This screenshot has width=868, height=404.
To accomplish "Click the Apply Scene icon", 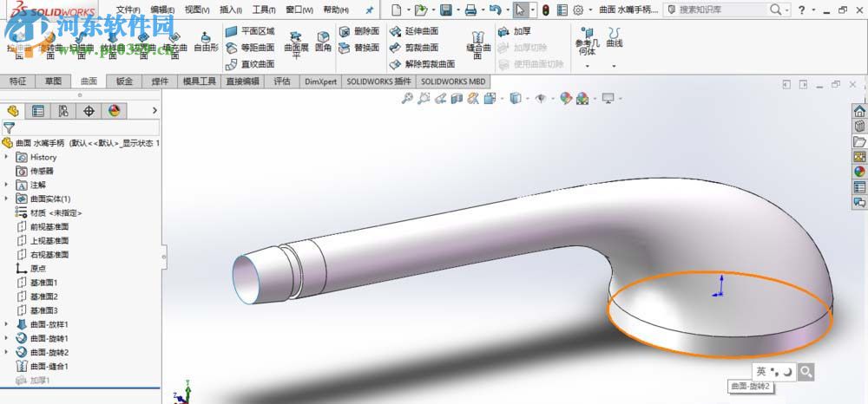I will pos(582,98).
